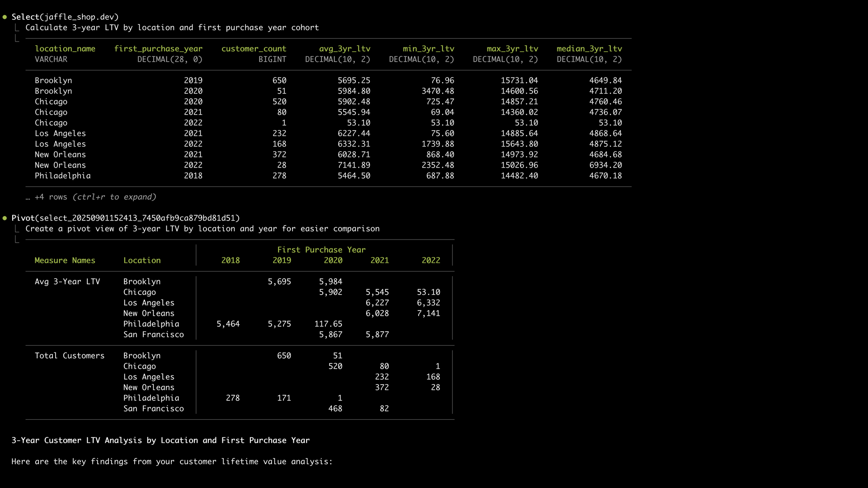The width and height of the screenshot is (868, 488).
Task: Click the Chicago 53.10 value in the pivot
Action: coord(428,292)
